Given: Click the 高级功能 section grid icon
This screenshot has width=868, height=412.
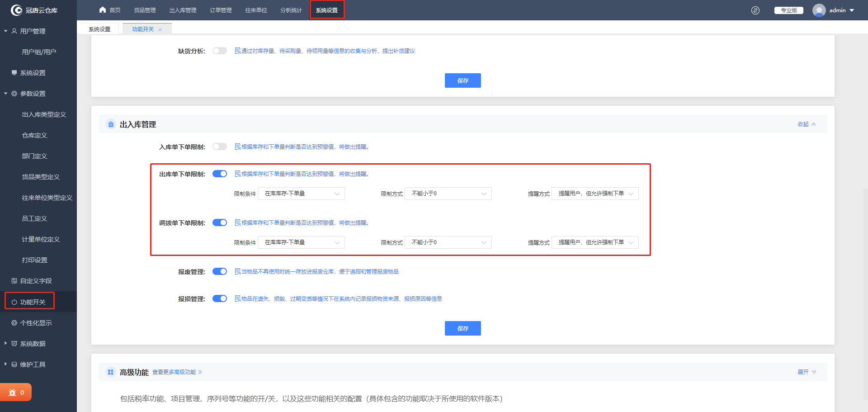Looking at the screenshot, I should pos(111,372).
